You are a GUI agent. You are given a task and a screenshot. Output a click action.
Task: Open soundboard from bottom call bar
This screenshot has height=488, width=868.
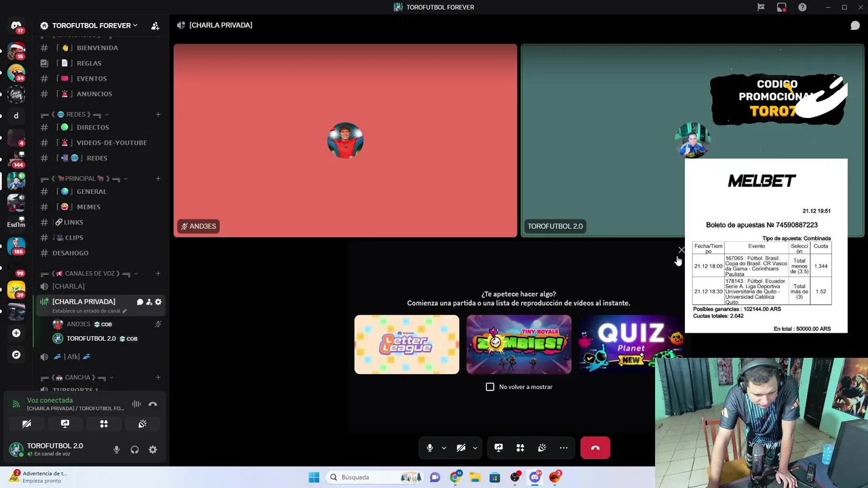coord(542,448)
